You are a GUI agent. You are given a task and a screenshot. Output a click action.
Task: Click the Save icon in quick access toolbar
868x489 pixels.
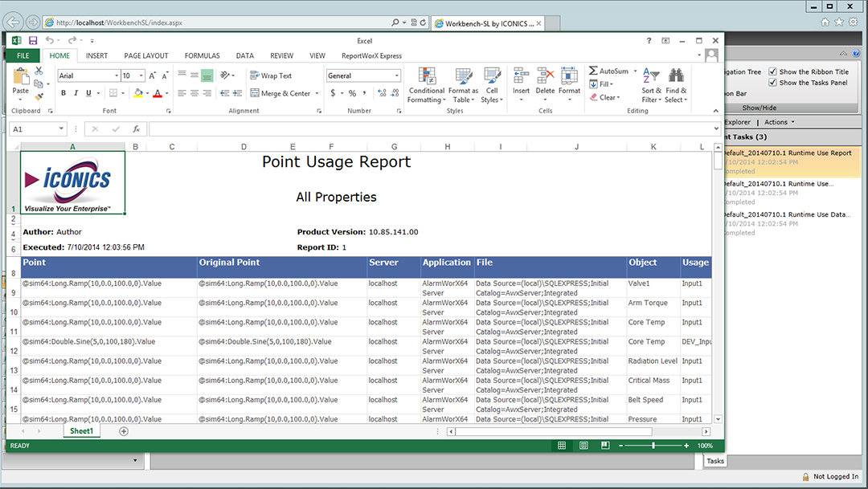pos(33,40)
